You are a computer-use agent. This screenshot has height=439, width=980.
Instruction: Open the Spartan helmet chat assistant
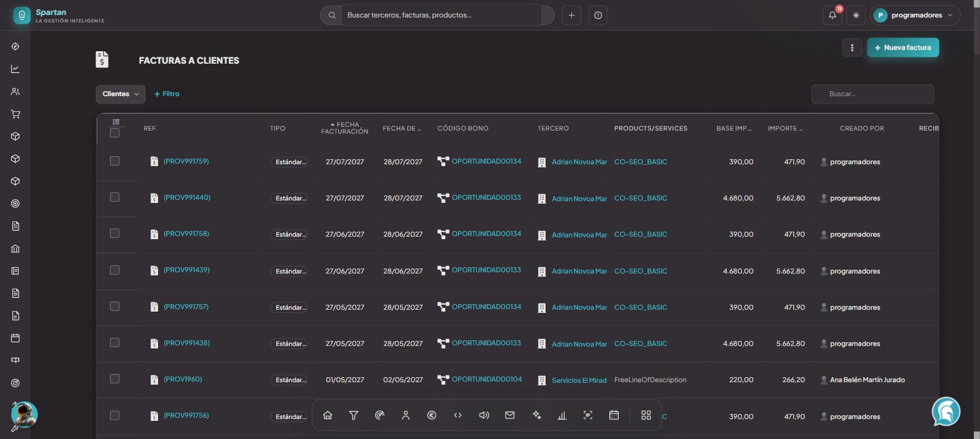pos(946,412)
